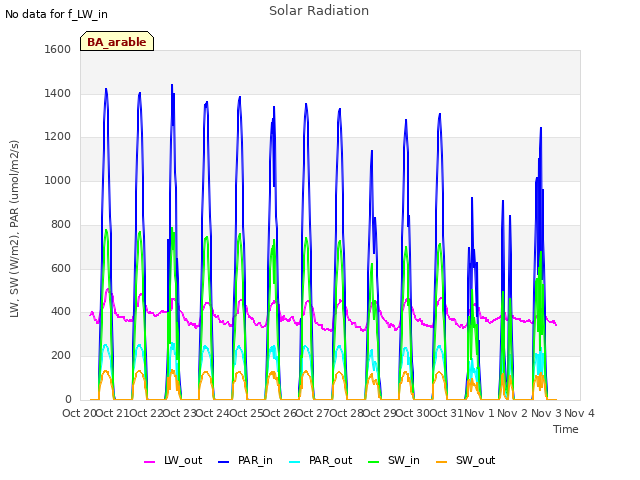
Task: Click the 1400 y-axis tick label
Action: (x=58, y=93)
